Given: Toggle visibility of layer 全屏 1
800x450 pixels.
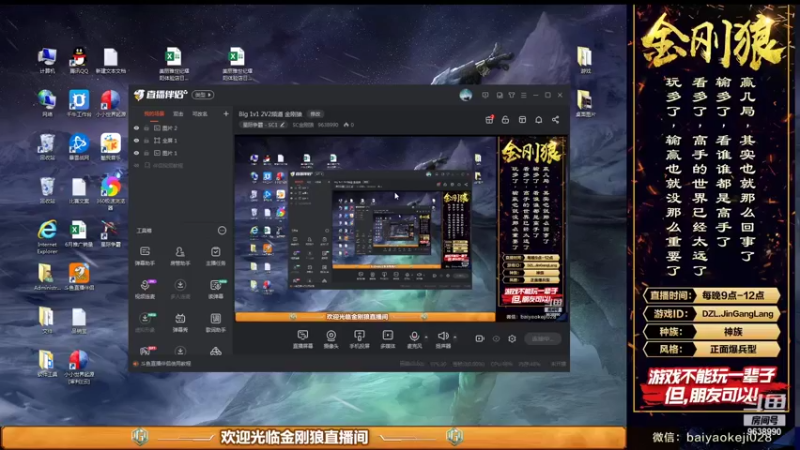Looking at the screenshot, I should click(136, 140).
